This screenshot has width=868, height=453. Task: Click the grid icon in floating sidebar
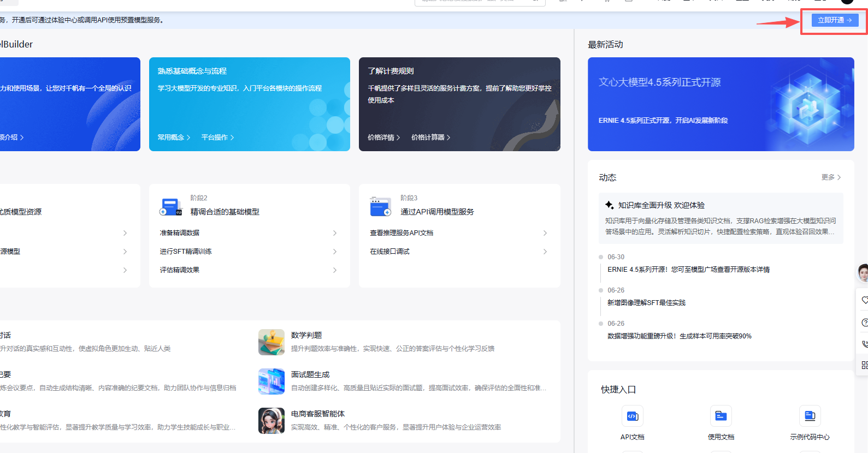(864, 365)
